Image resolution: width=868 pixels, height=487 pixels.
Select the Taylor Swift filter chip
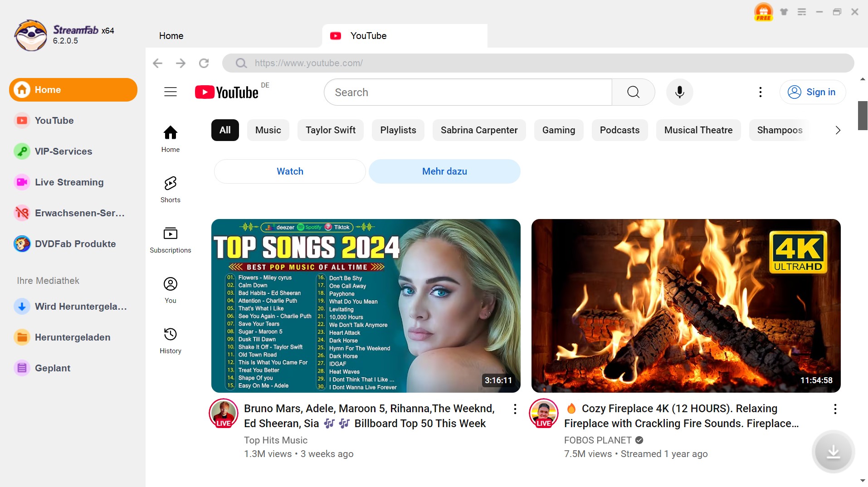331,130
